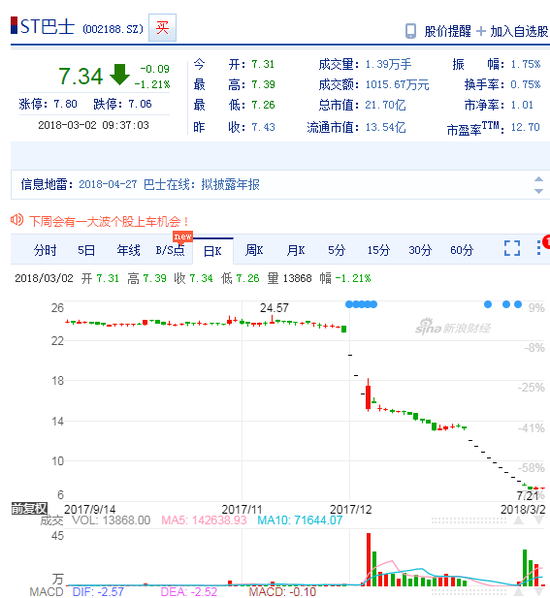
Task: Switch to the 5日 chart tab
Action: pyautogui.click(x=86, y=251)
